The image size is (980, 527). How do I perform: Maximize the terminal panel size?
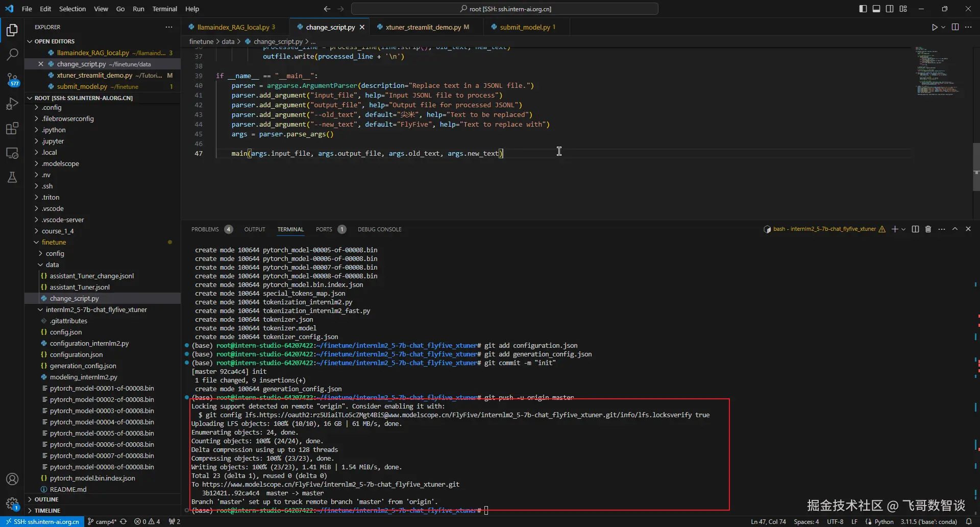click(x=955, y=229)
